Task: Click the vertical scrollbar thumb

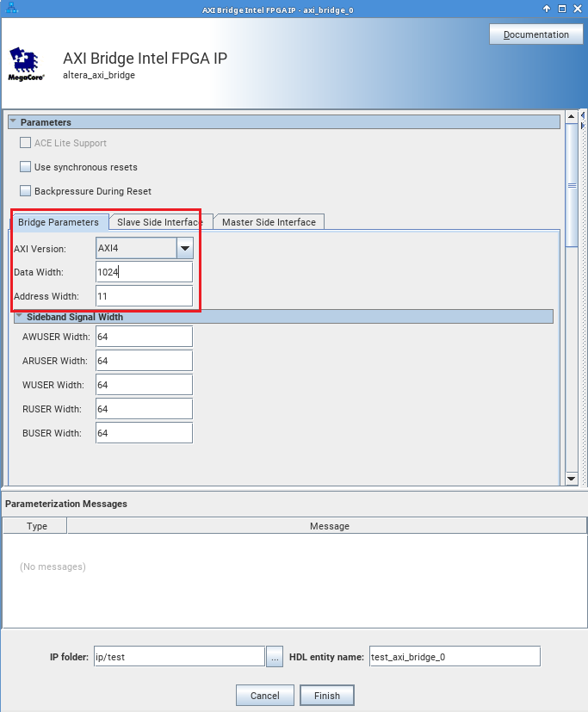Action: pyautogui.click(x=571, y=185)
